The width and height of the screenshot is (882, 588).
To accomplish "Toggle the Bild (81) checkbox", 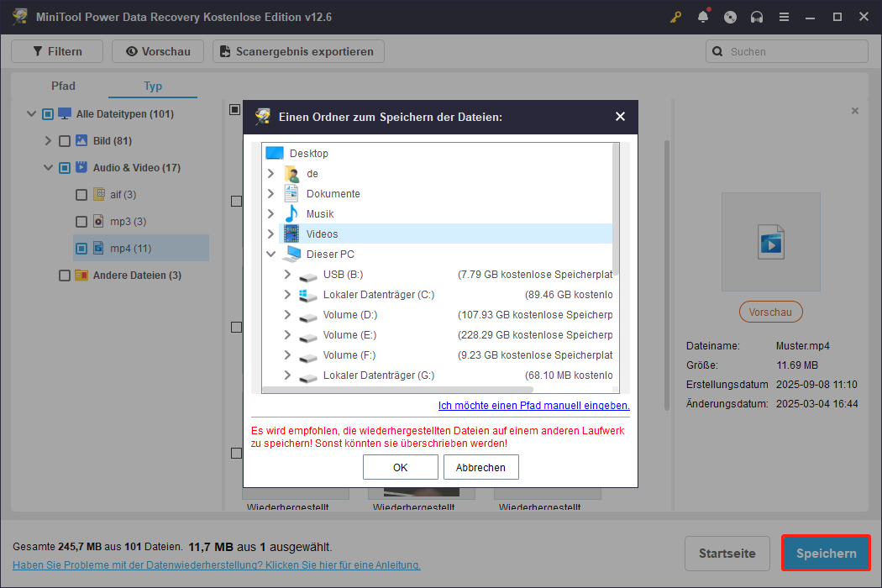I will [x=65, y=141].
